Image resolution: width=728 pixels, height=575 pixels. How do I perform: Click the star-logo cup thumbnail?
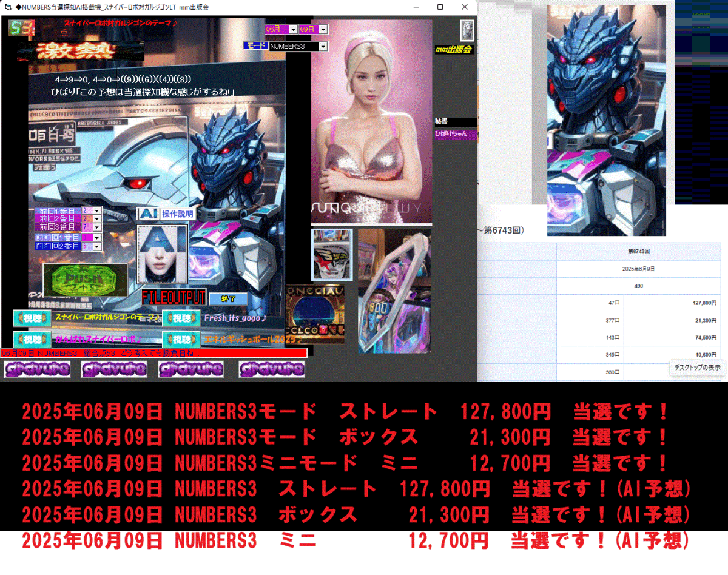pyautogui.click(x=332, y=254)
